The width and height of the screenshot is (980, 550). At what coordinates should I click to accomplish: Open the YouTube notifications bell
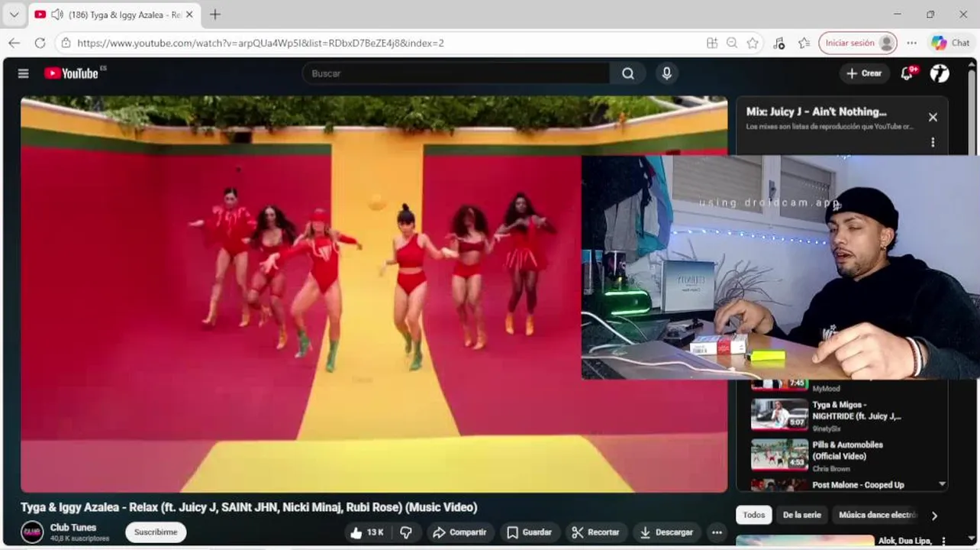pyautogui.click(x=907, y=73)
